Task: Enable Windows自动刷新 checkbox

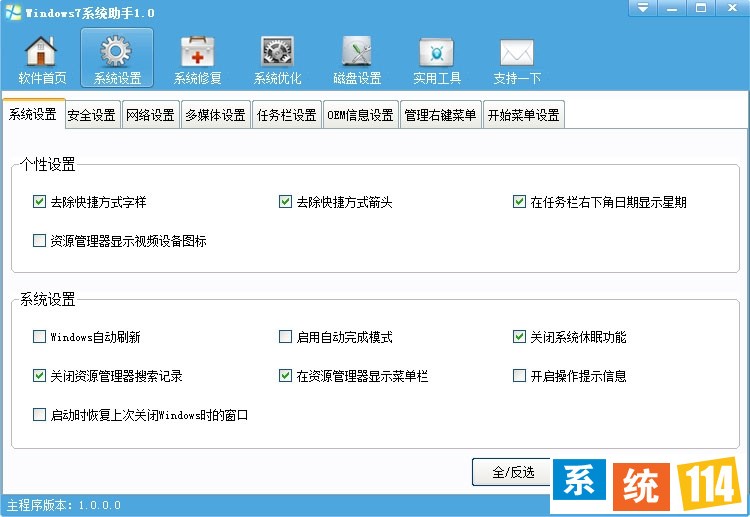Action: 39,337
